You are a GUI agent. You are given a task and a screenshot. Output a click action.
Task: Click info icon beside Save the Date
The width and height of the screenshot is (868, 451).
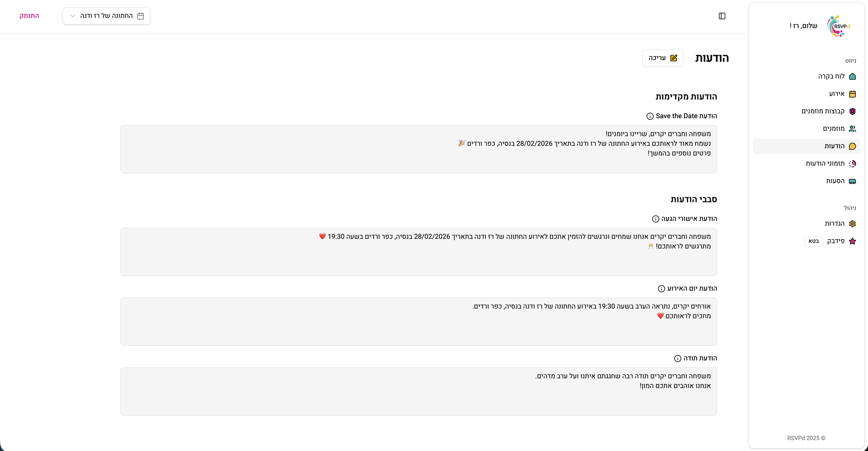(650, 116)
